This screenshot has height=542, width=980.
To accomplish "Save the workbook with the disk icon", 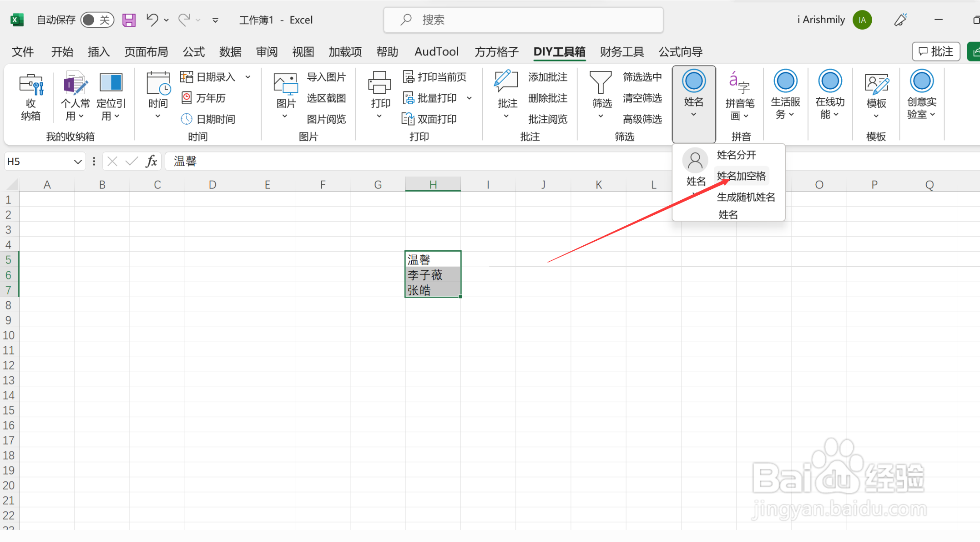I will (129, 20).
